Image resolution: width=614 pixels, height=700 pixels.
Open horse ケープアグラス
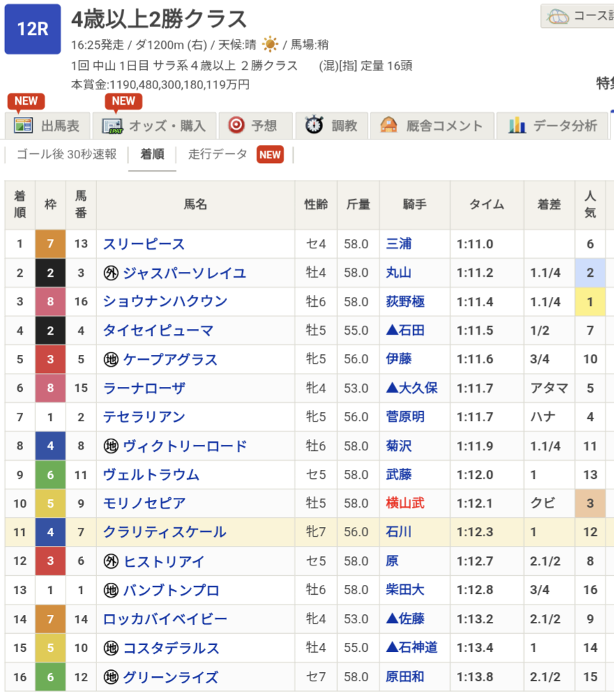click(x=170, y=359)
